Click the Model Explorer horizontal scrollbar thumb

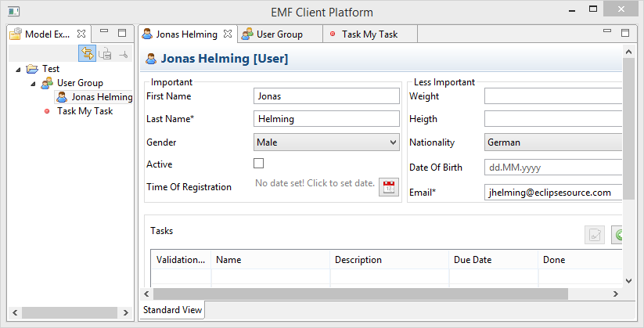(70, 313)
